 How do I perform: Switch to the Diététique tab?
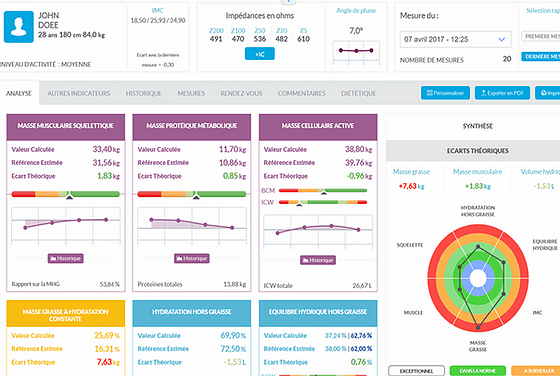tap(358, 93)
